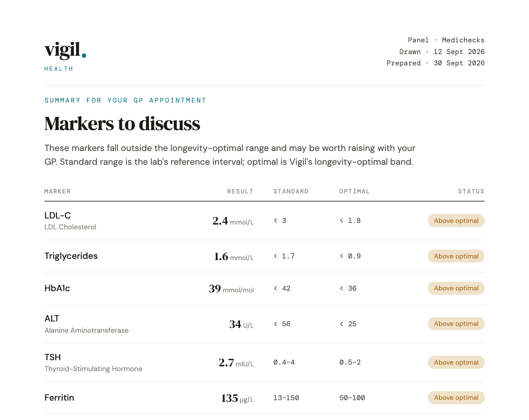529x420 pixels.
Task: Click the LDL-C result 2.4 mmol/L
Action: click(x=233, y=221)
